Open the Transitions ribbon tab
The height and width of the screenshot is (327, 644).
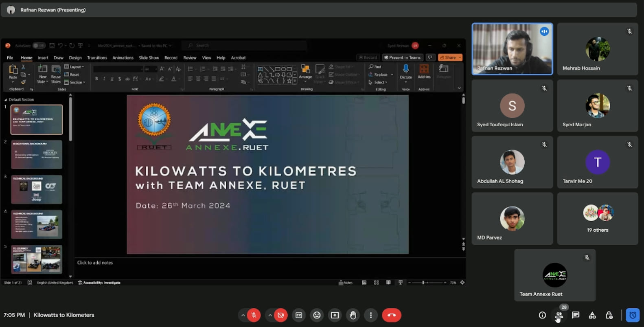pos(97,58)
